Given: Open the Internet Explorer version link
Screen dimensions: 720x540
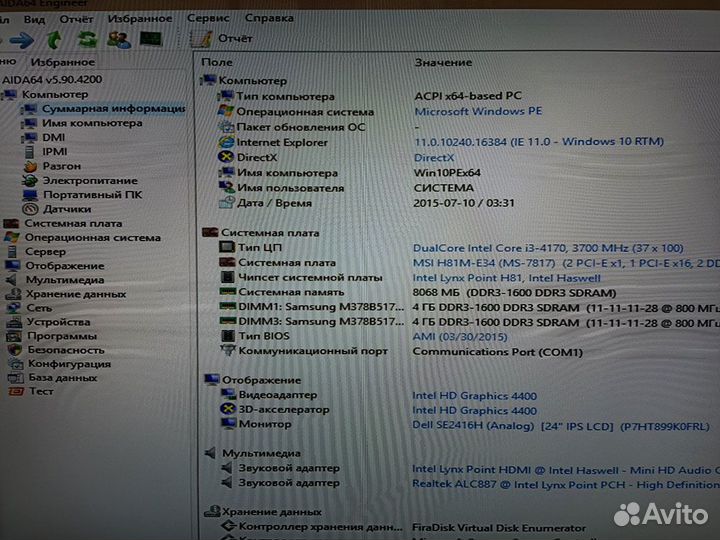Looking at the screenshot, I should tap(539, 141).
